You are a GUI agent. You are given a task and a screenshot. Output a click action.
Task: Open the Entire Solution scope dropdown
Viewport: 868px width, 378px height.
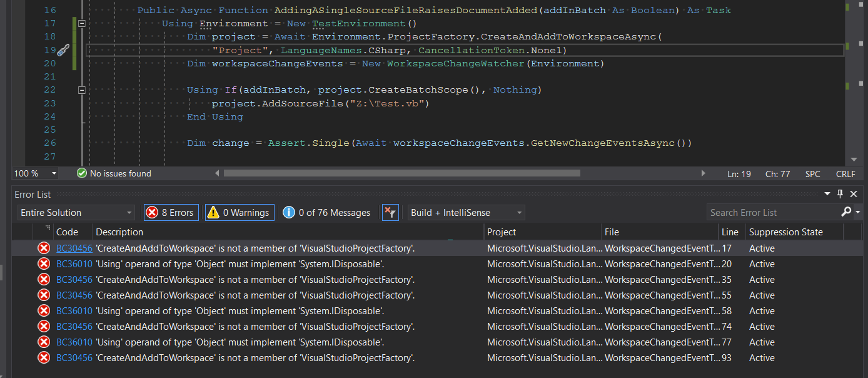[76, 213]
